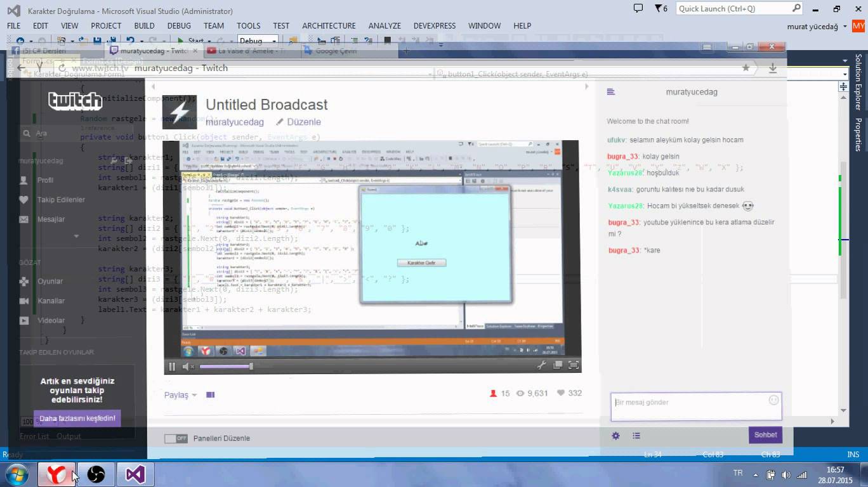Open the muratyucedag channel link under title
This screenshot has width=868, height=487.
(235, 122)
